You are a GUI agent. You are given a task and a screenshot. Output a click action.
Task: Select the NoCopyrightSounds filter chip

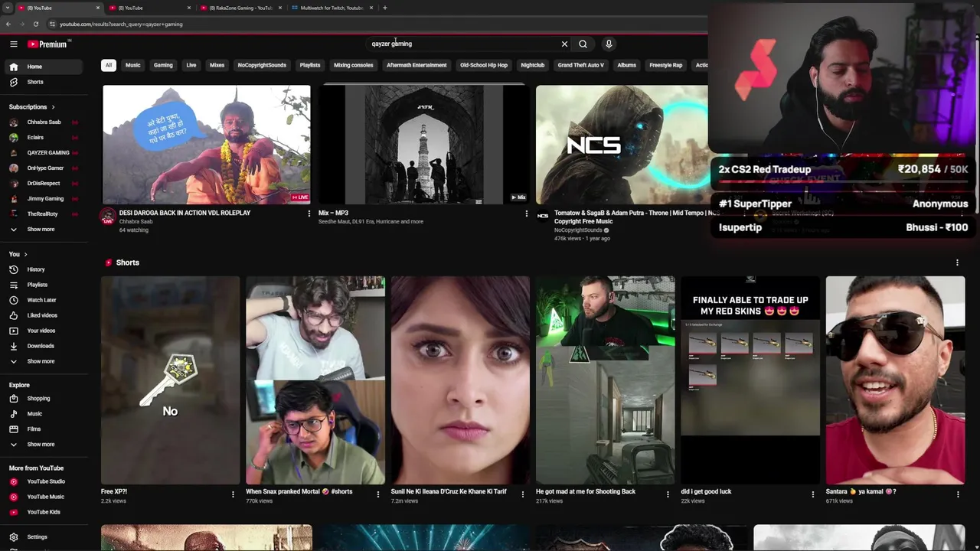[x=262, y=65]
